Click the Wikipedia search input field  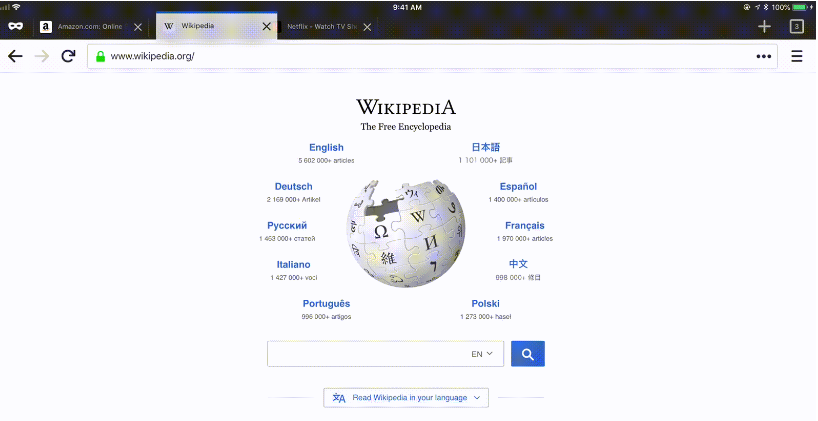click(368, 354)
